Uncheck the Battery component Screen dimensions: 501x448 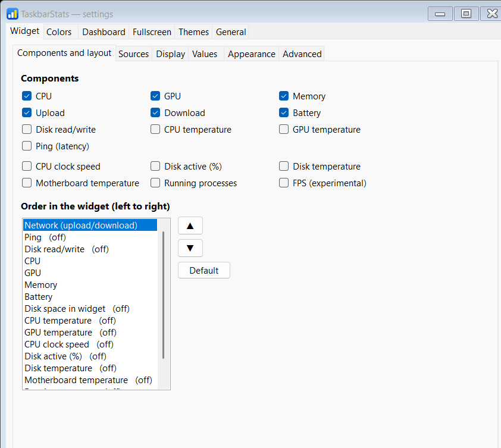click(284, 112)
